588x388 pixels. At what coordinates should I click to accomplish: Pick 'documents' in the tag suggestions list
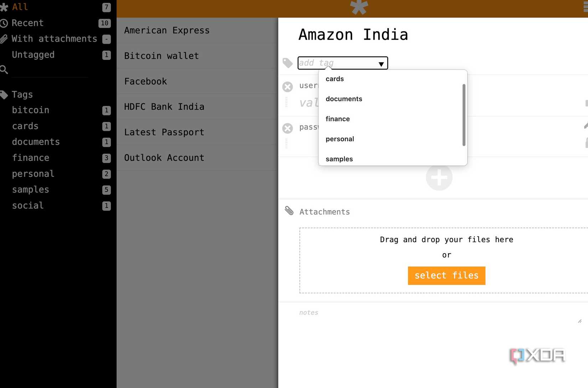point(344,99)
